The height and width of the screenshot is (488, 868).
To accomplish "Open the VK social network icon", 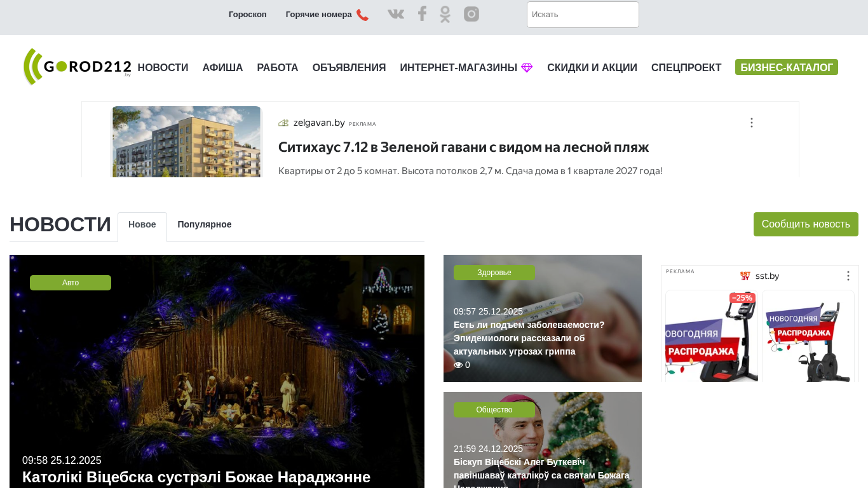I will tap(396, 14).
